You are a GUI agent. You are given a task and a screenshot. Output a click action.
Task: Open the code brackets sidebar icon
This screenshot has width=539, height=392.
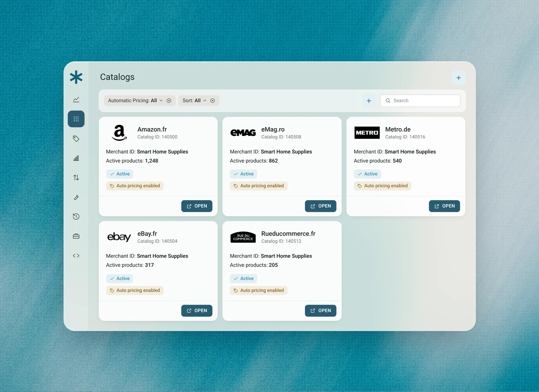[x=76, y=256]
